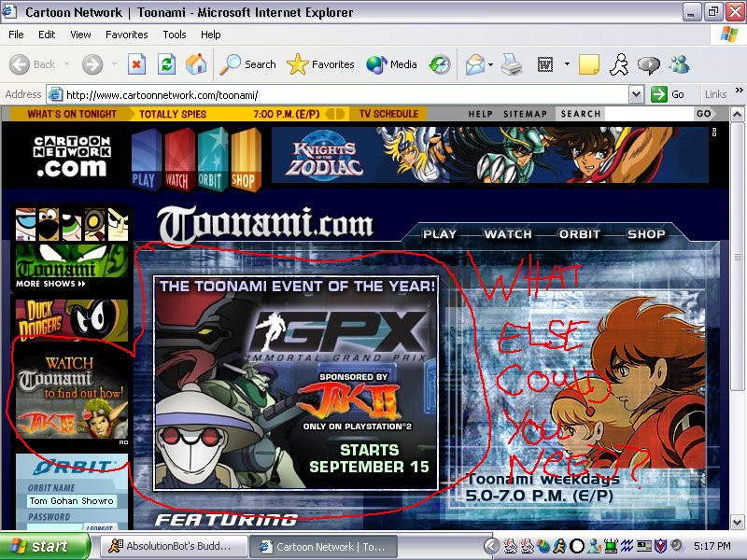Stop page loading with red X icon
This screenshot has width=747, height=560.
[x=136, y=64]
